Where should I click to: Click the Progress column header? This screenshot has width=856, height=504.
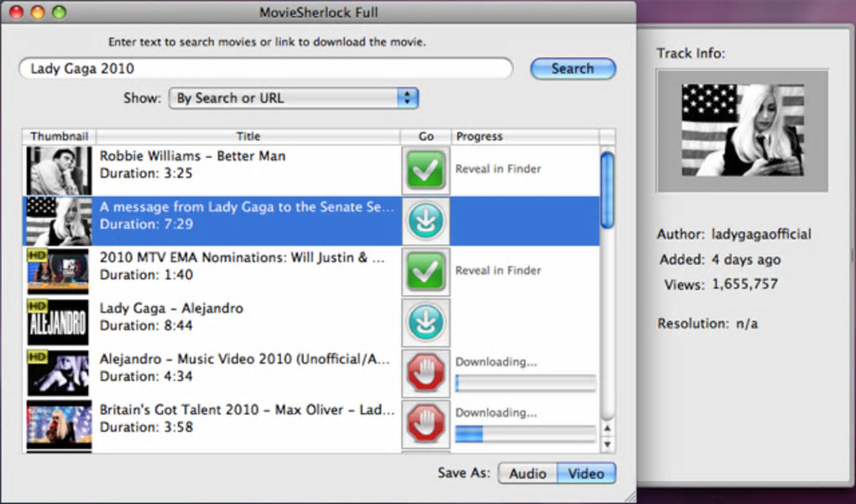point(525,137)
